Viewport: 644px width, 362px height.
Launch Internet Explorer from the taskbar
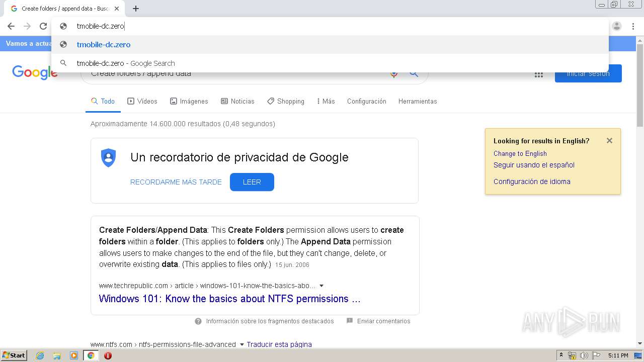40,355
